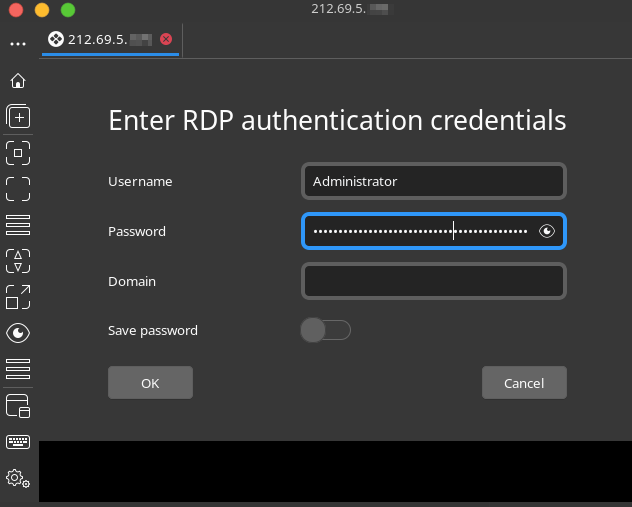Viewport: 632px width, 507px height.
Task: Click into the Password input field
Action: coord(420,231)
